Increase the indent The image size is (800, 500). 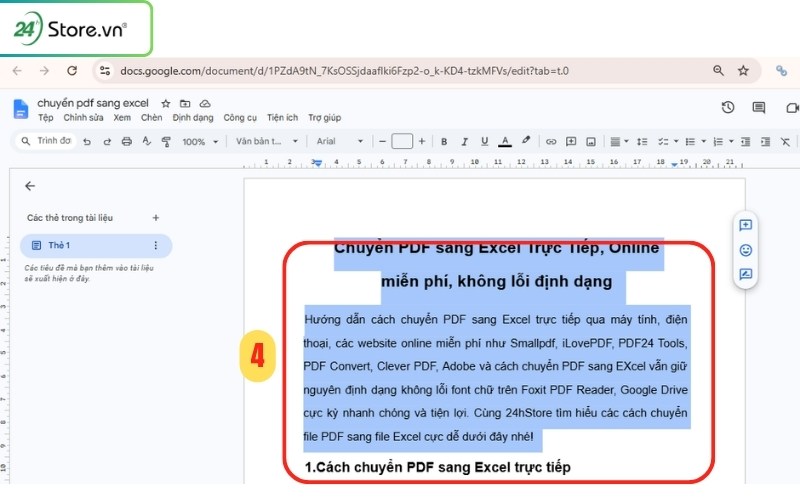tap(765, 142)
